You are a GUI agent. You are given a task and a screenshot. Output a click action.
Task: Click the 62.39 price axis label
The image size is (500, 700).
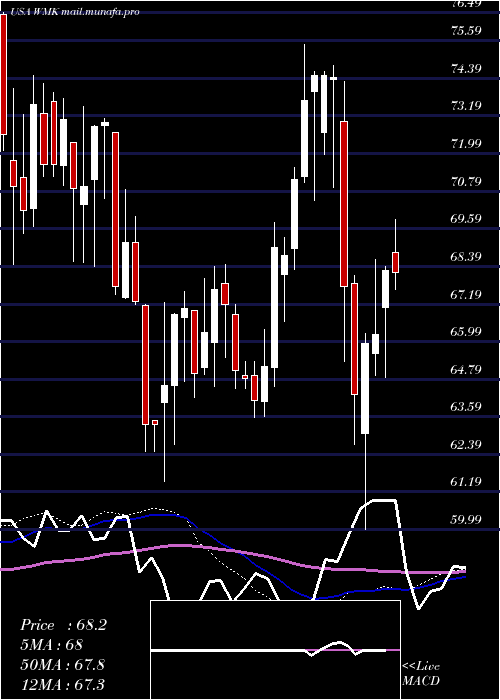(x=467, y=444)
